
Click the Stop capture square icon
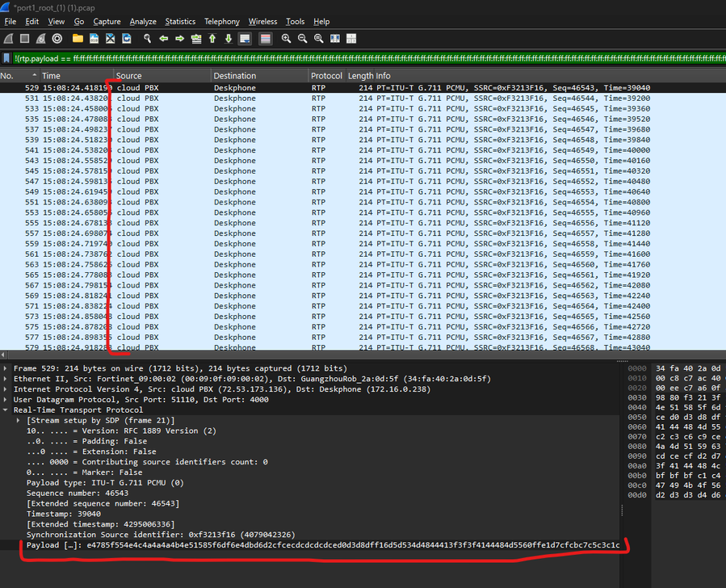point(25,39)
